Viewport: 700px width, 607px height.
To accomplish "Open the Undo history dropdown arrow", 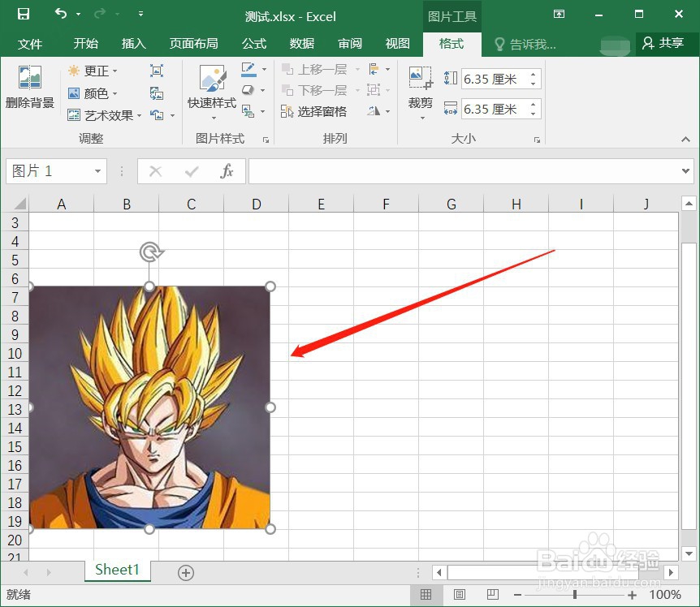I will (x=78, y=15).
